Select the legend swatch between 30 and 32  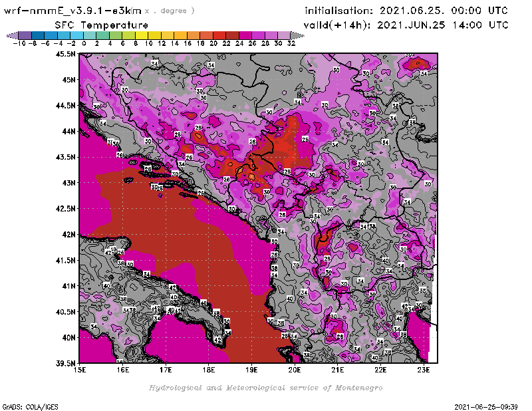coord(284,35)
